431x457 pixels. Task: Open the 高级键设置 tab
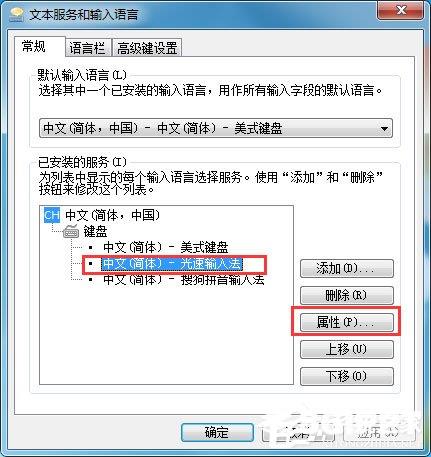pos(147,48)
